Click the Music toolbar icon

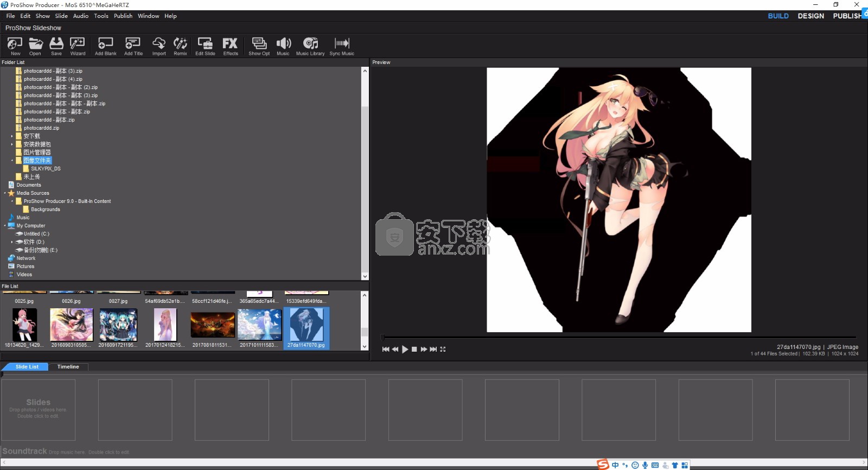(x=283, y=46)
